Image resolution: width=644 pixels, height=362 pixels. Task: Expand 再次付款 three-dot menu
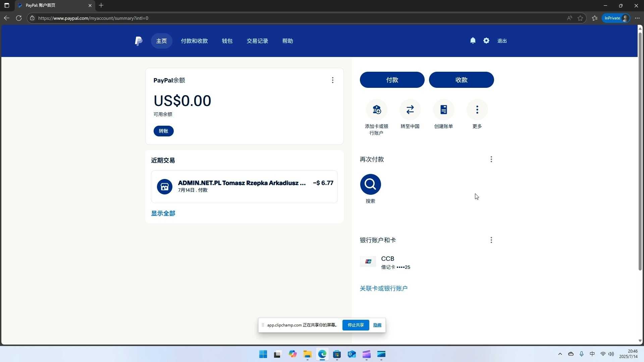coord(491,159)
